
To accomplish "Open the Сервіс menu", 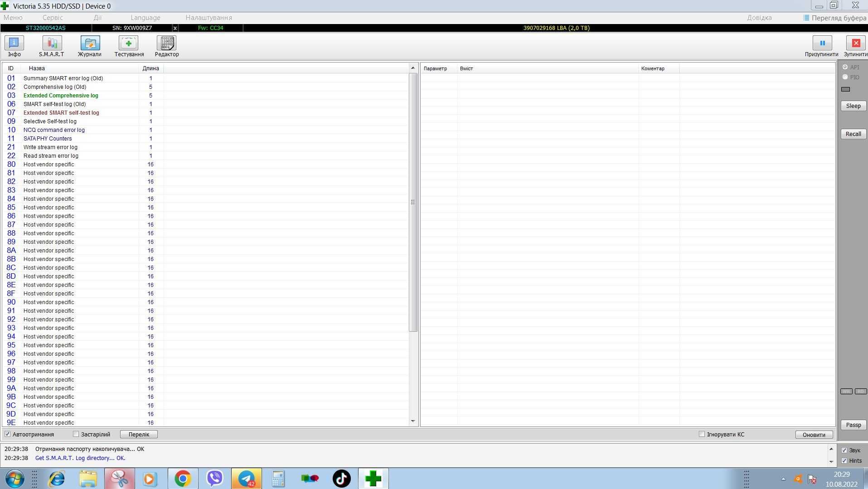I will (x=53, y=18).
